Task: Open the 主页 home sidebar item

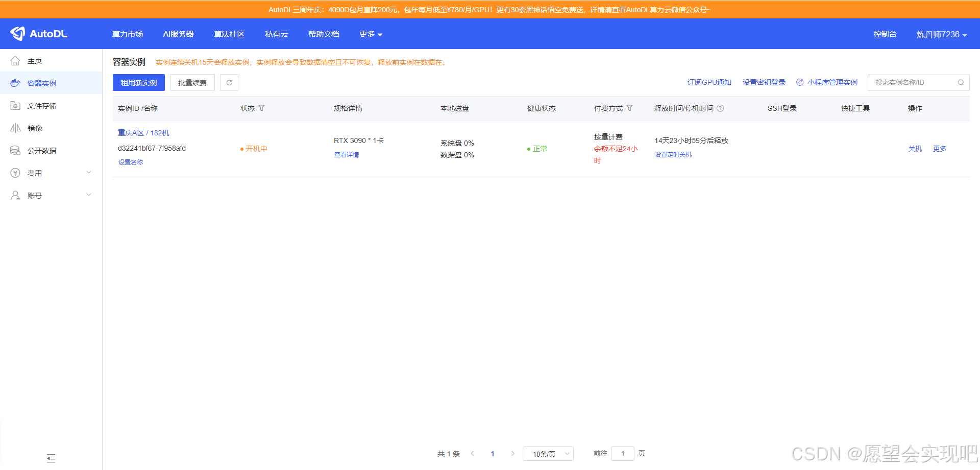Action: point(51,61)
